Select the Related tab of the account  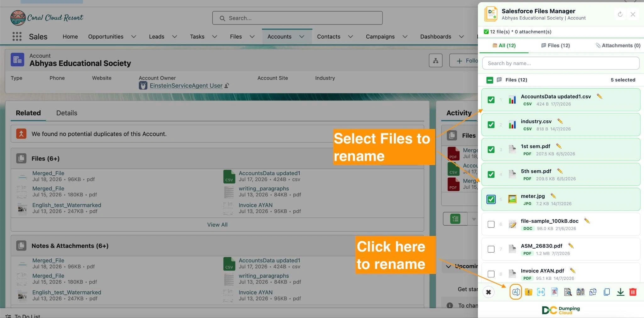click(28, 113)
